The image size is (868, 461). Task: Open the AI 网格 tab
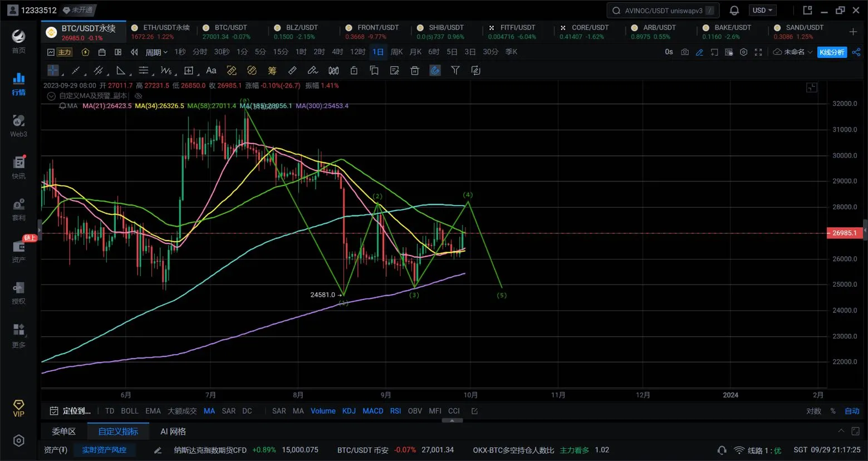[173, 431]
